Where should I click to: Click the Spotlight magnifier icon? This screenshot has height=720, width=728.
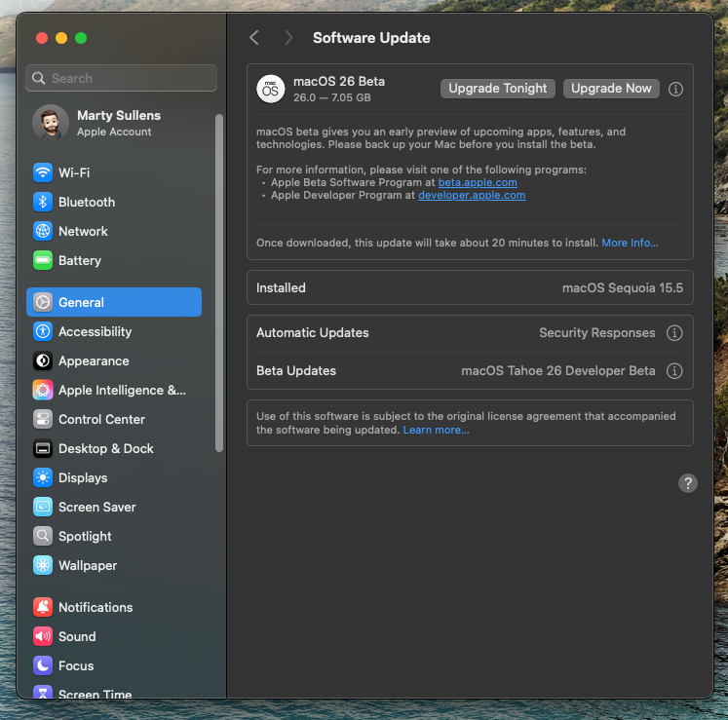[43, 536]
